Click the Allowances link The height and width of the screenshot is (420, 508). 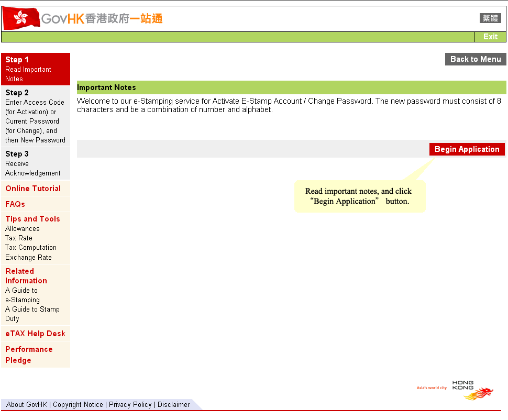pyautogui.click(x=22, y=228)
